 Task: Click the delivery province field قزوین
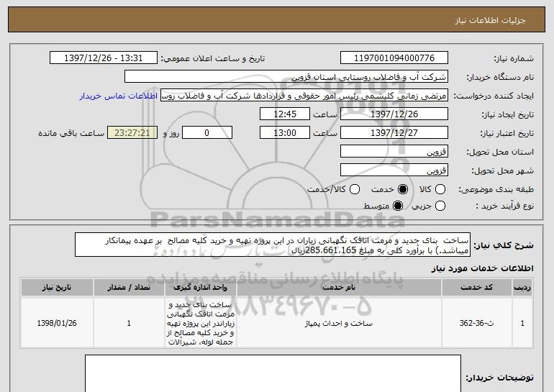394,152
